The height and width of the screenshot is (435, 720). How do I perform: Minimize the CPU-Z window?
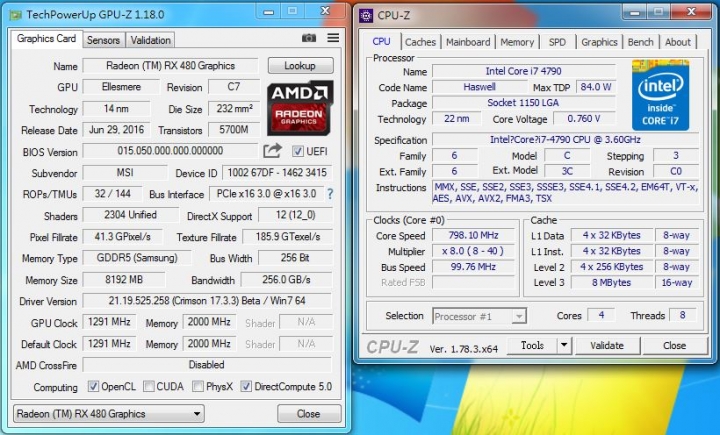636,12
